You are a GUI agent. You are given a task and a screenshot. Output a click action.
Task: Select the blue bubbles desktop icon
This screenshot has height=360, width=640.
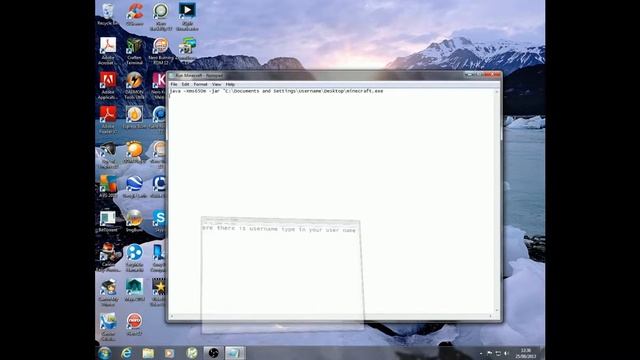(x=134, y=257)
